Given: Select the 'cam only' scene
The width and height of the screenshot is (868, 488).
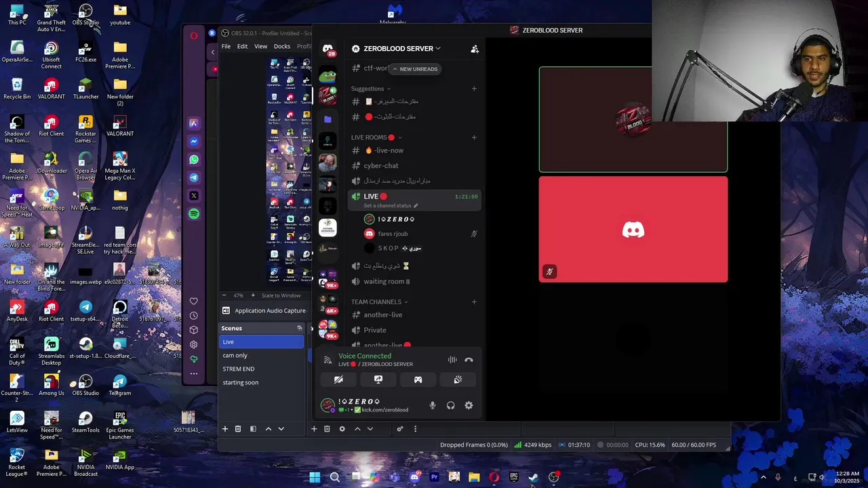Looking at the screenshot, I should coord(262,355).
